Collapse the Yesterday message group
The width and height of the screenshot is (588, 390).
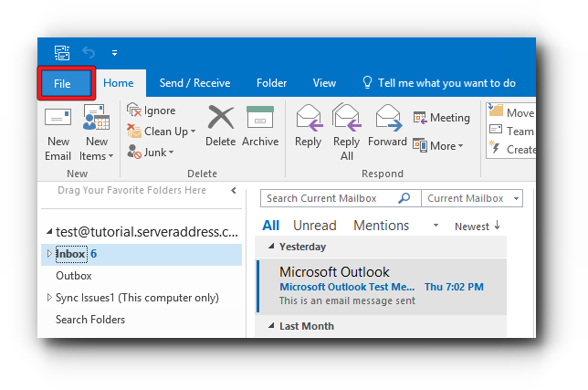click(271, 247)
